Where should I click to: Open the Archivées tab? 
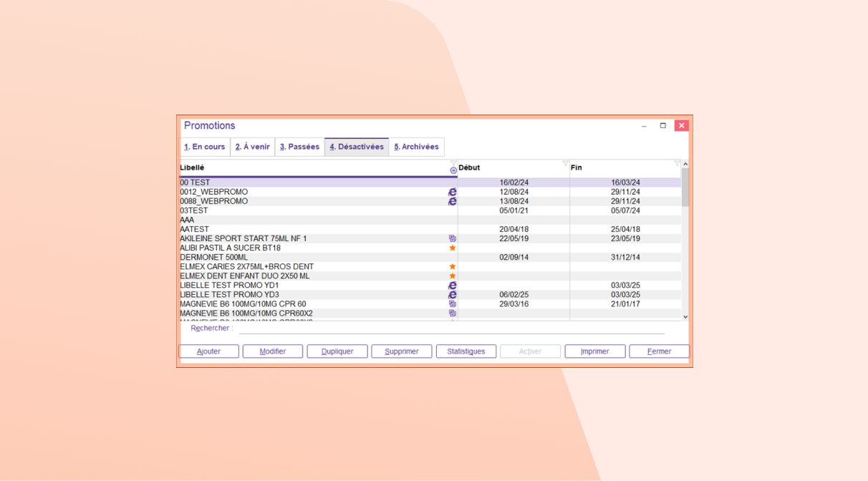coord(416,147)
